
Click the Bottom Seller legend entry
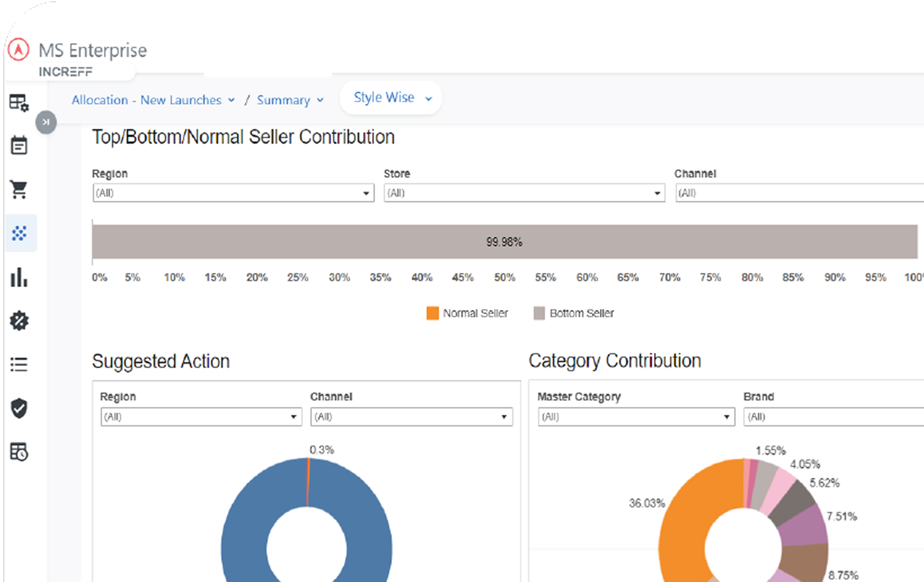574,313
